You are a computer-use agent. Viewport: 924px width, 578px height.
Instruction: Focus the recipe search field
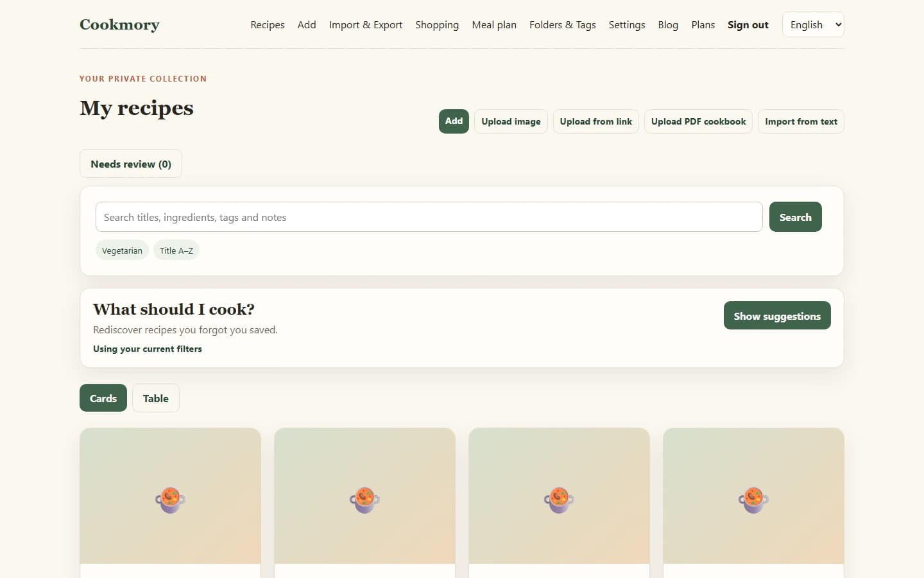(x=429, y=217)
